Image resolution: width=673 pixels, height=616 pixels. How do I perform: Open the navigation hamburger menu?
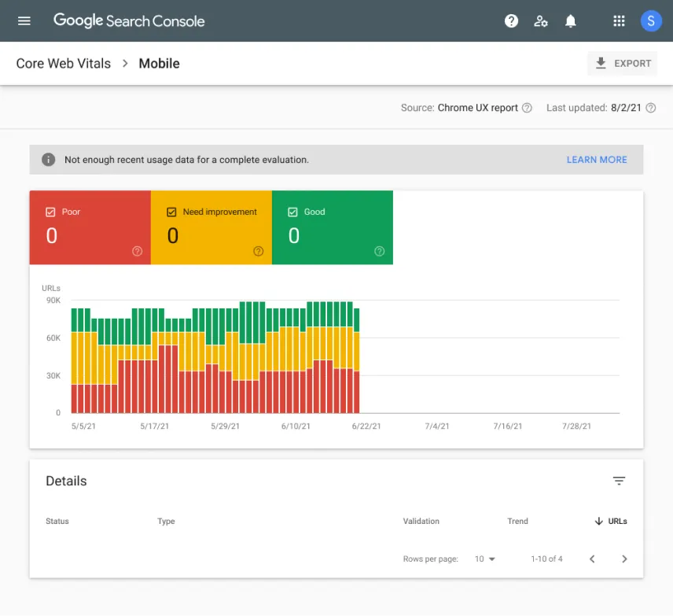[x=23, y=20]
